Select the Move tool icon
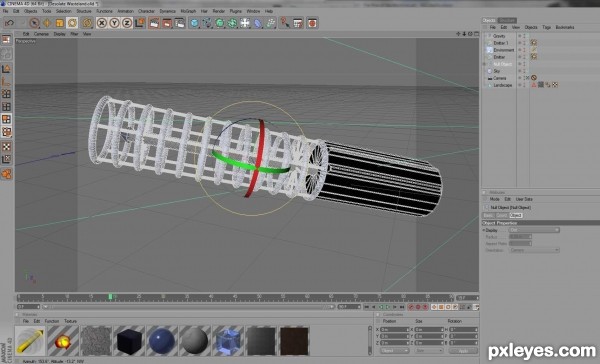Viewport: 600px width, 364px height. (47, 23)
